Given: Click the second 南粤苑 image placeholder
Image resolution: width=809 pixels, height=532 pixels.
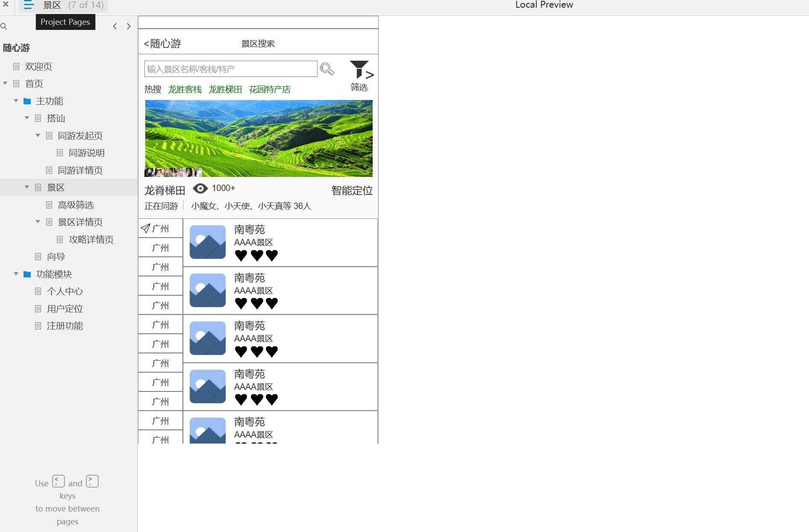Looking at the screenshot, I should tap(208, 291).
